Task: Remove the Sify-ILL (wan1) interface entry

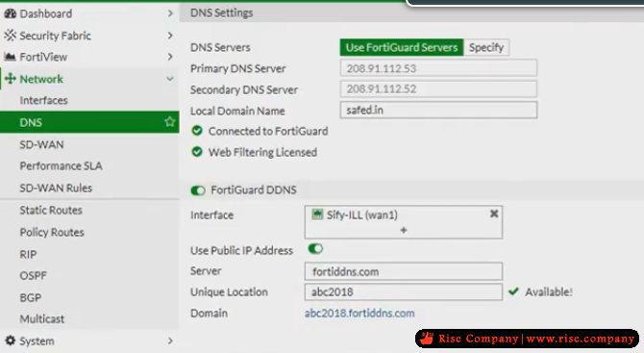Action: pyautogui.click(x=494, y=214)
